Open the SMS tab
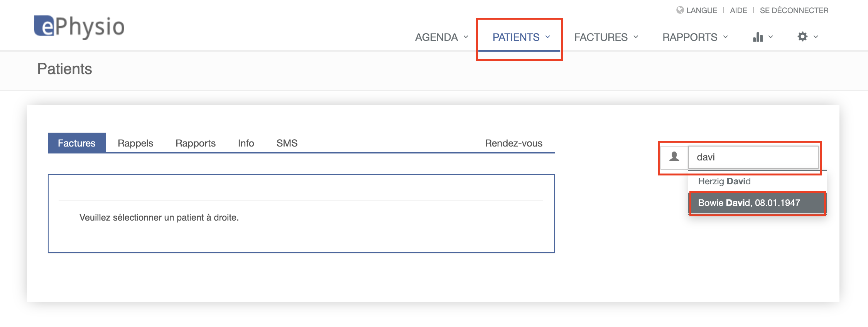Screen dimensions: 868x327 click(287, 143)
